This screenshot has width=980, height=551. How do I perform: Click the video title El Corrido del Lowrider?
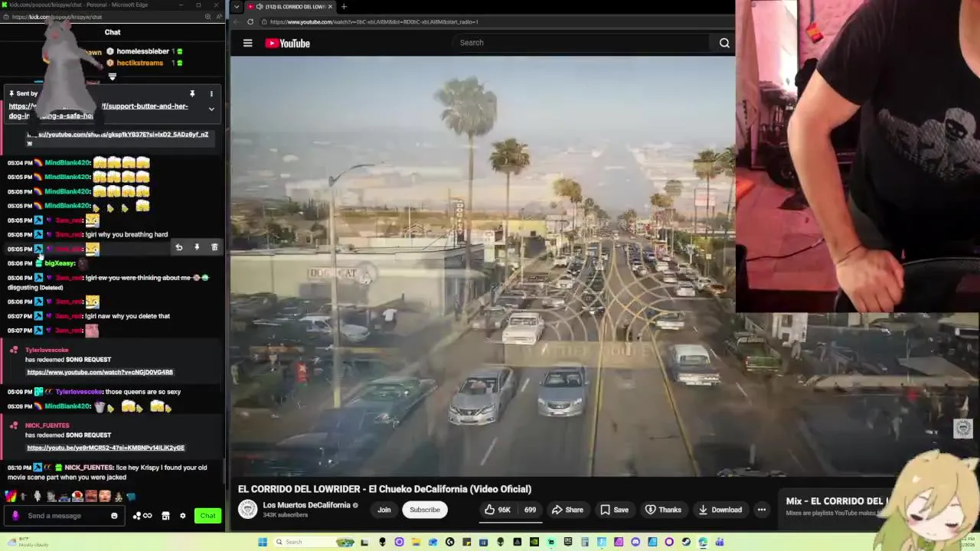(384, 489)
